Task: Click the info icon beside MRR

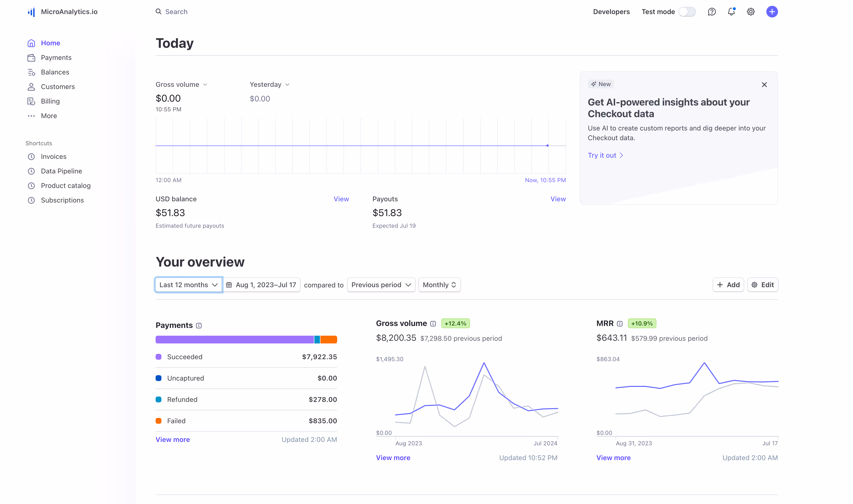Action: point(620,324)
